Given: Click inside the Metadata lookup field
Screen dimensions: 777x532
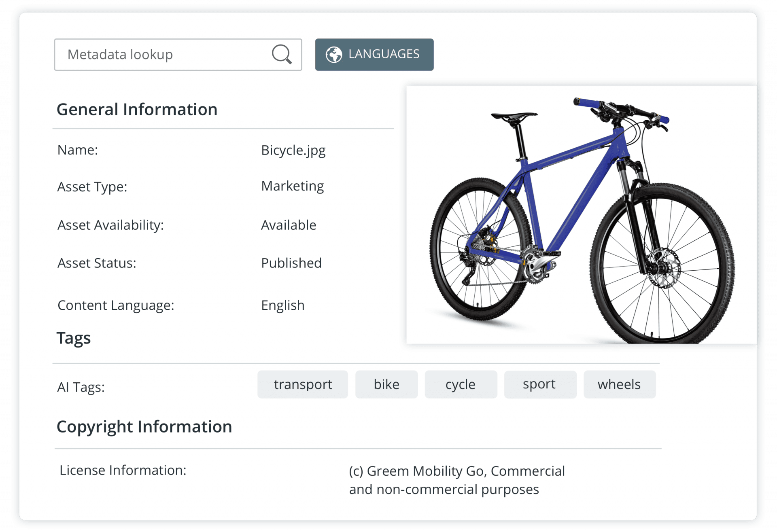Looking at the screenshot, I should pos(162,54).
